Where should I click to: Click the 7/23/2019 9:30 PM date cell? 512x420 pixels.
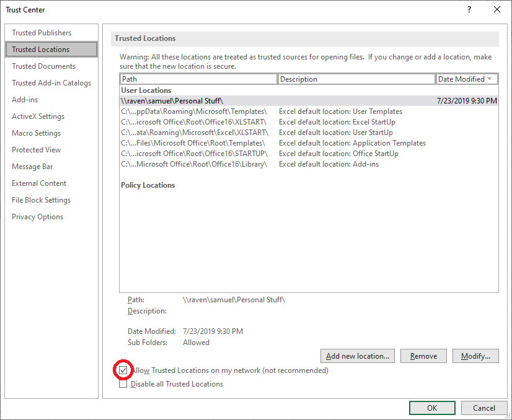pyautogui.click(x=467, y=101)
